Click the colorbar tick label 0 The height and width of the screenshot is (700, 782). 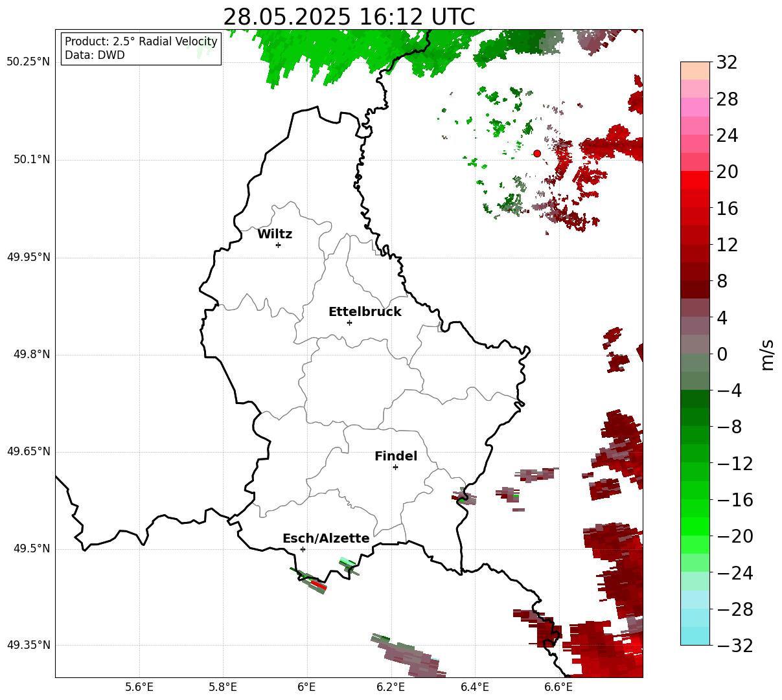click(722, 354)
